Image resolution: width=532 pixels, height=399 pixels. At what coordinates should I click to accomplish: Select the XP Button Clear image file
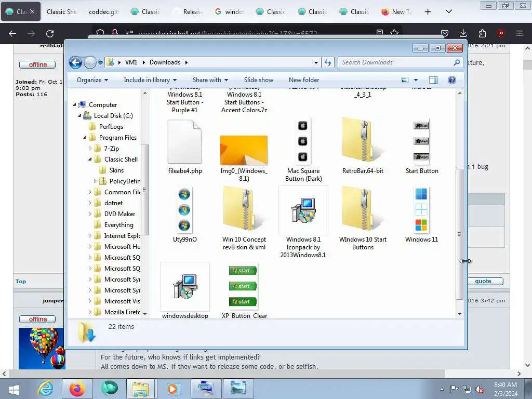coord(244,287)
